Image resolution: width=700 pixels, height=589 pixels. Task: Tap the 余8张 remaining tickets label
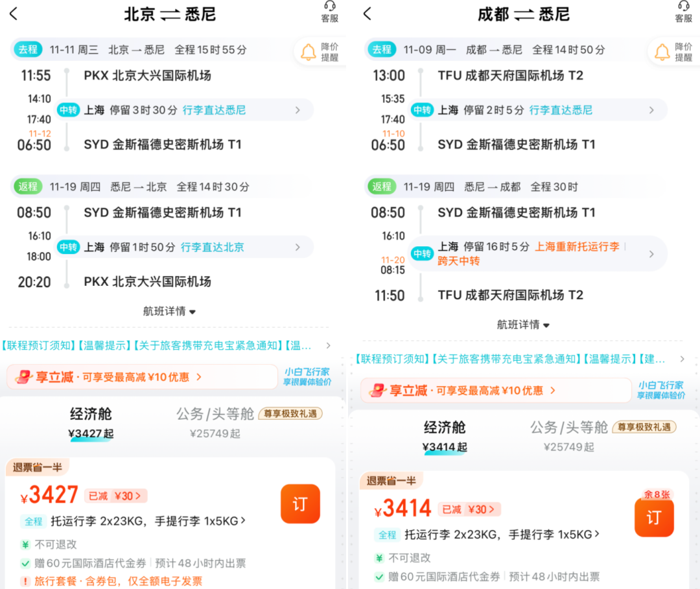[657, 495]
